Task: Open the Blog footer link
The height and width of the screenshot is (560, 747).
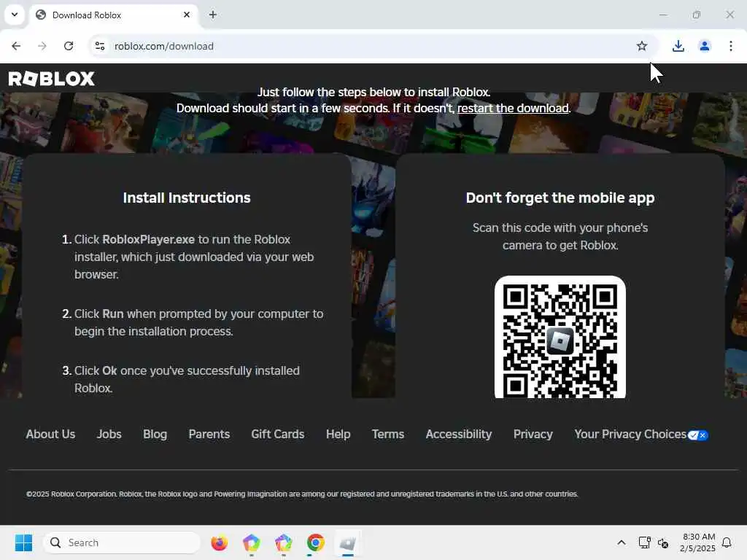Action: (x=155, y=435)
